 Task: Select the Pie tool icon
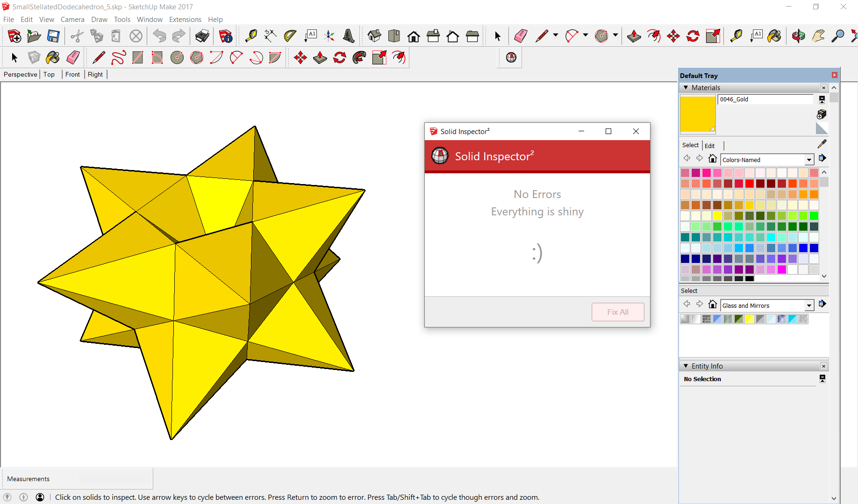pos(275,57)
